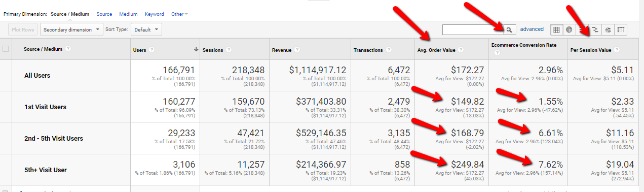Select the term cloud view icon
644x192 pixels.
pyautogui.click(x=608, y=29)
